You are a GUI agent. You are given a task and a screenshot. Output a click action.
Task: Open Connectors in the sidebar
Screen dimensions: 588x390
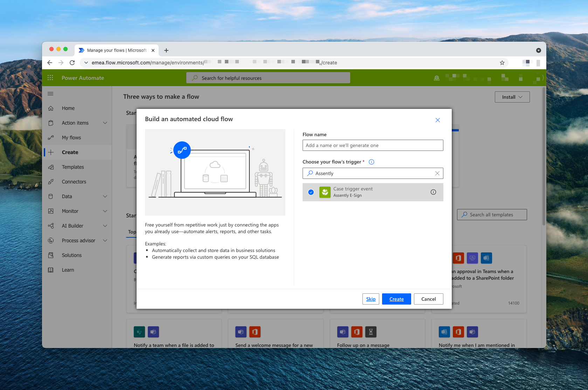tap(74, 181)
